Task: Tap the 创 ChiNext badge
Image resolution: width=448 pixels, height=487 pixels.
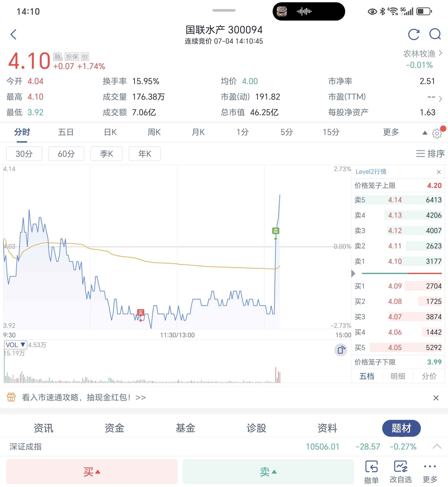Action: (85, 57)
